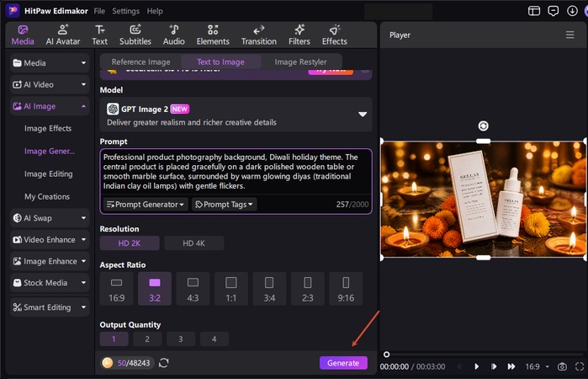Image resolution: width=588 pixels, height=379 pixels.
Task: Open the File menu
Action: click(99, 11)
